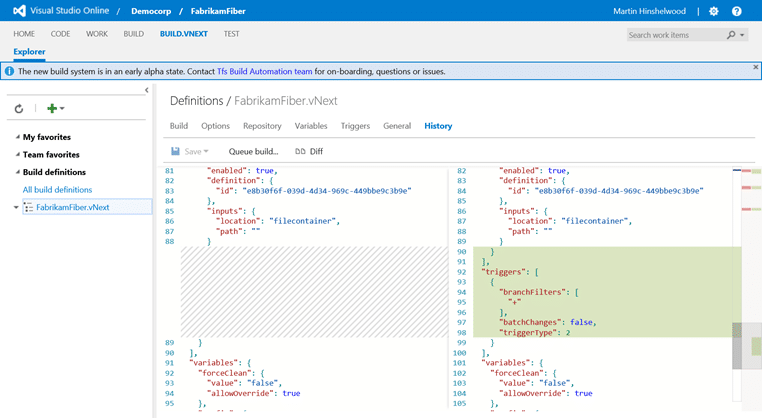Switch to the Variables tab
Screen dimensions: 762x418
311,126
